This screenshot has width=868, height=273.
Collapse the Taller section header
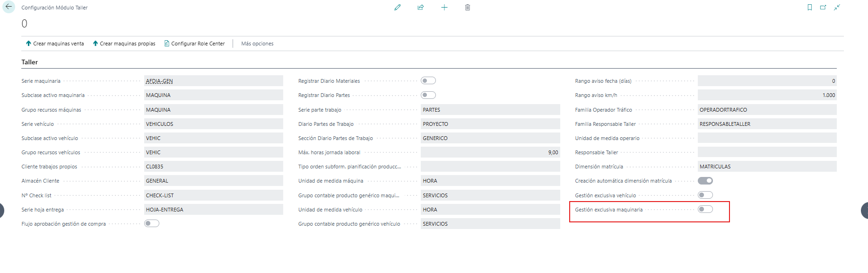29,62
